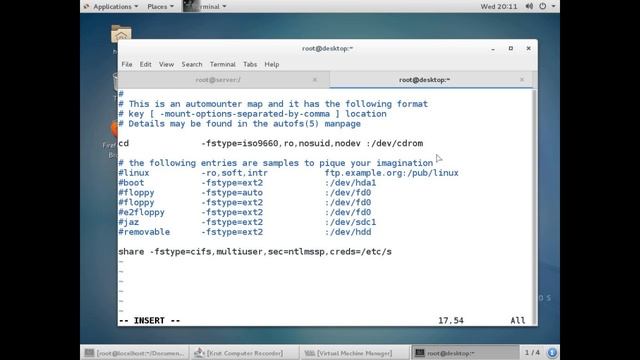The width and height of the screenshot is (640, 360).
Task: Click the line starting with 'cd'
Action: [271, 144]
